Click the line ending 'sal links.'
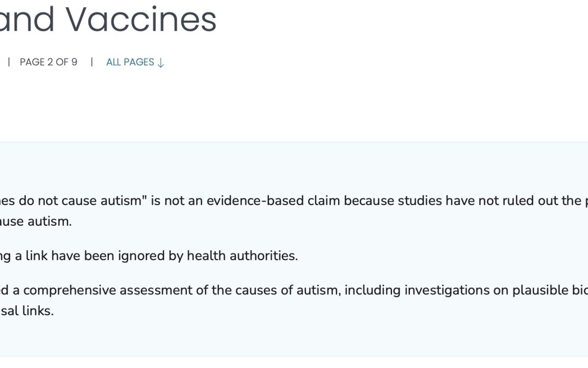588x368 pixels. point(27,312)
